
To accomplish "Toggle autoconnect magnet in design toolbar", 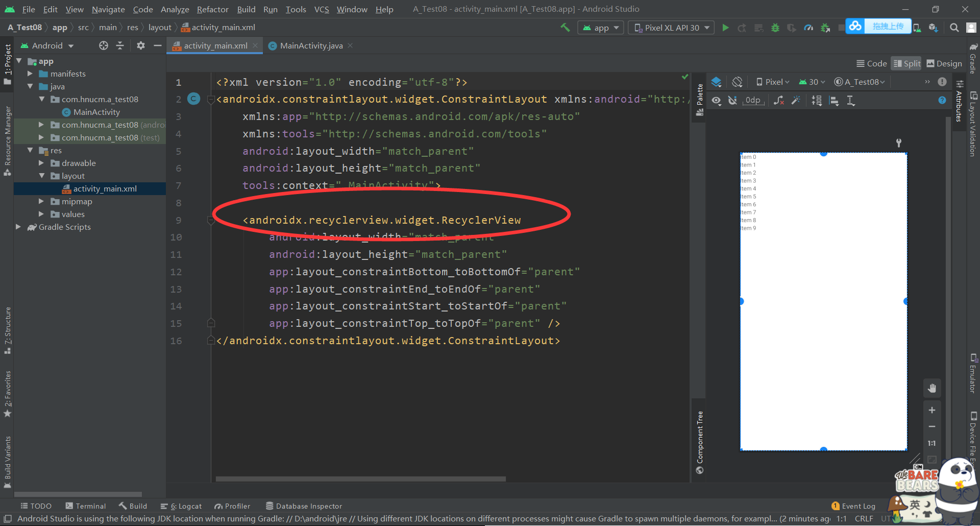I will coord(732,101).
